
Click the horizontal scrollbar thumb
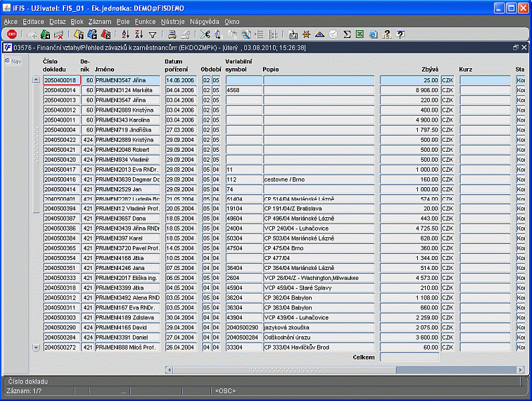[x=284, y=370]
